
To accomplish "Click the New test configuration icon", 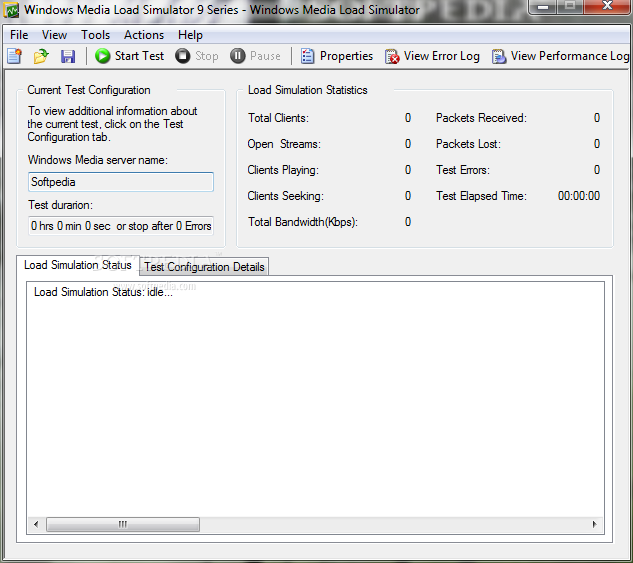I will (x=15, y=56).
